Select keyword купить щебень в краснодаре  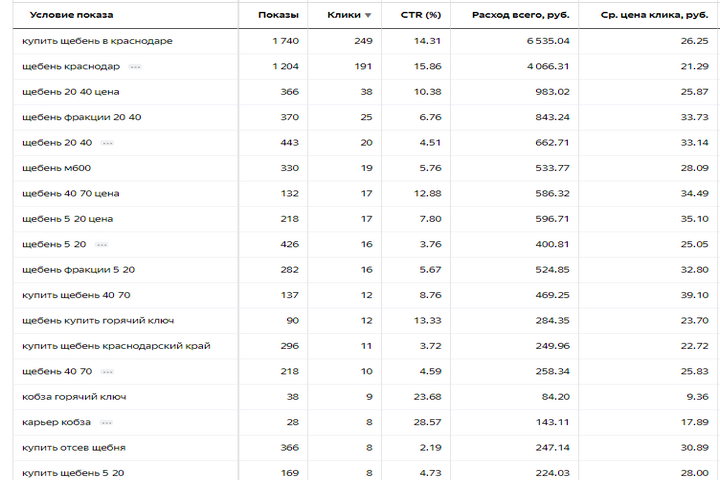coord(97,41)
